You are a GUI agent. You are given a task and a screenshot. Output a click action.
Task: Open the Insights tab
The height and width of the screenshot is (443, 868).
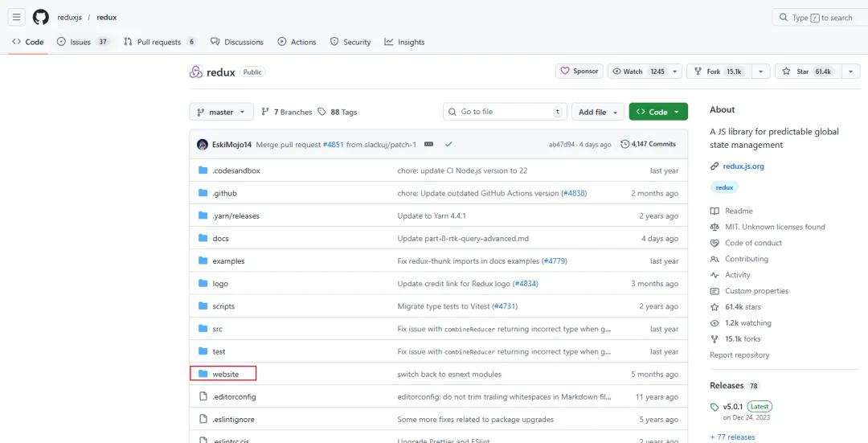tap(404, 42)
